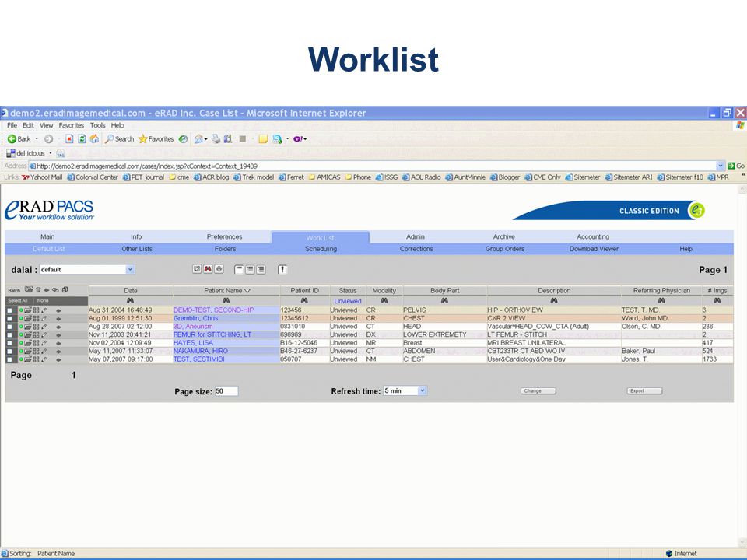This screenshot has width=747, height=560.
Task: Switch to the Admin tab
Action: tap(416, 236)
